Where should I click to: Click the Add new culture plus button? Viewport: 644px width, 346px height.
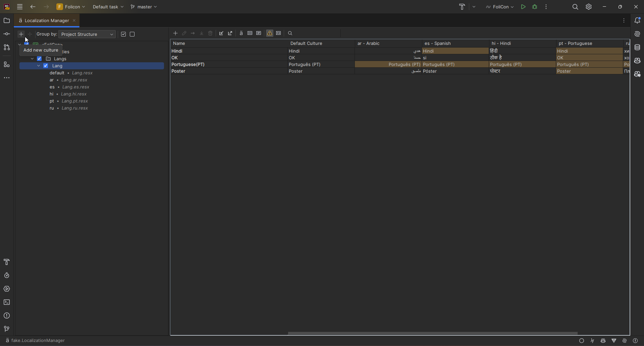[21, 34]
